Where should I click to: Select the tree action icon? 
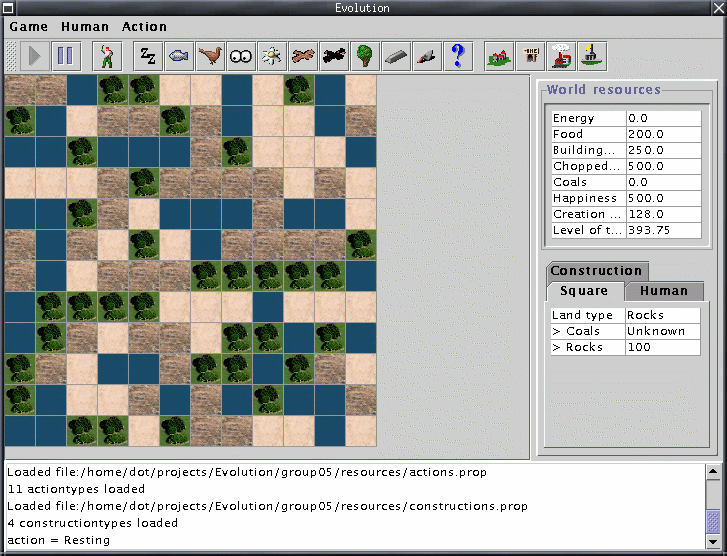(x=365, y=56)
